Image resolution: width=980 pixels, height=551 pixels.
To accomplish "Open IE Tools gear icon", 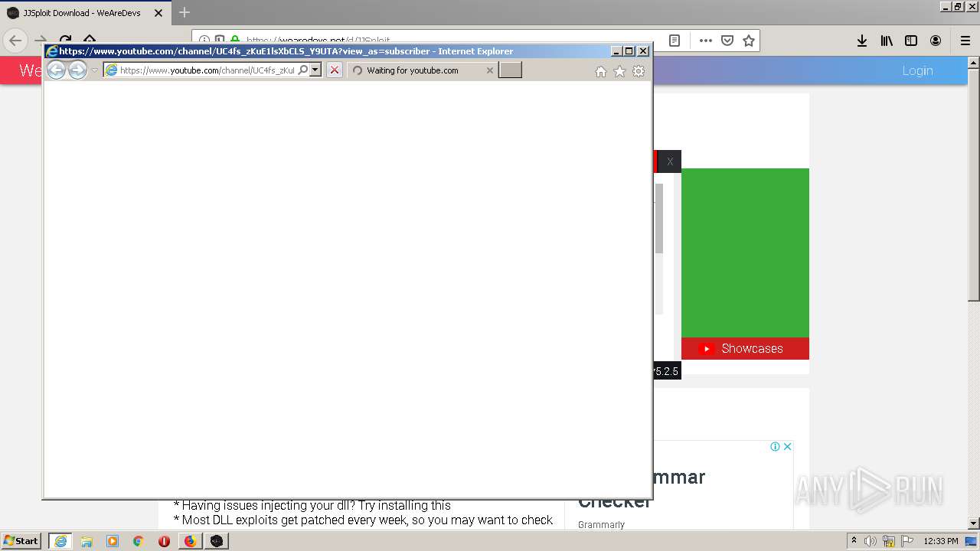I will (639, 71).
